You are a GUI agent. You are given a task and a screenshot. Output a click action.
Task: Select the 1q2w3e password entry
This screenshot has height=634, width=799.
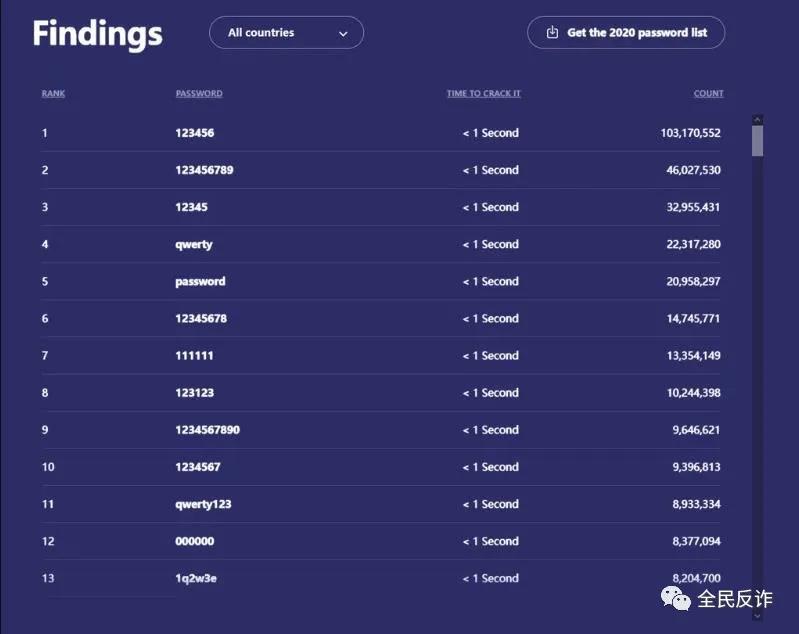tap(196, 578)
